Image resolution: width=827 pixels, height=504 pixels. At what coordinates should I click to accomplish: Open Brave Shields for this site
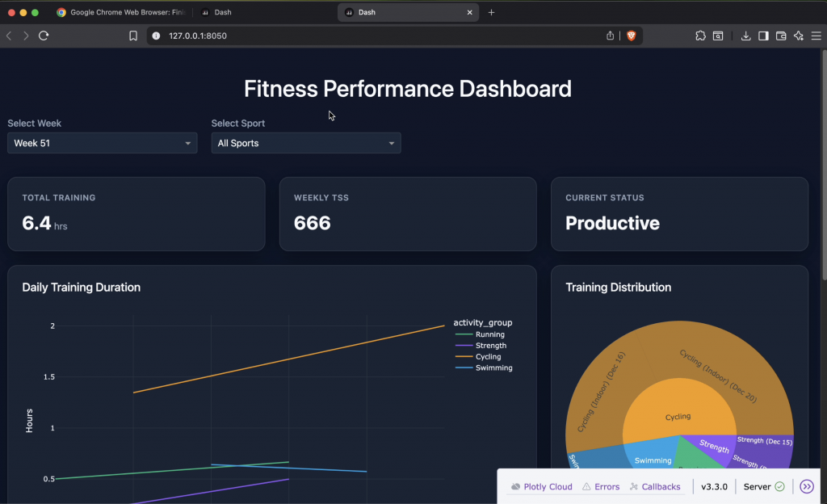pos(632,36)
